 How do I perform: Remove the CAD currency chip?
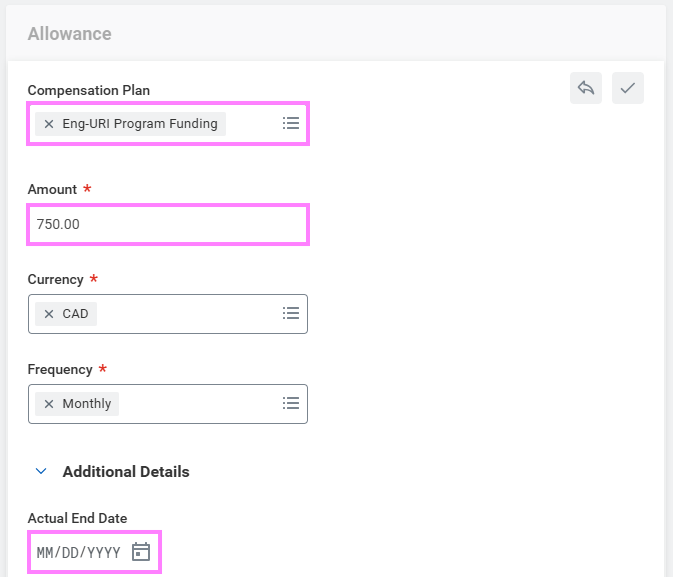49,314
